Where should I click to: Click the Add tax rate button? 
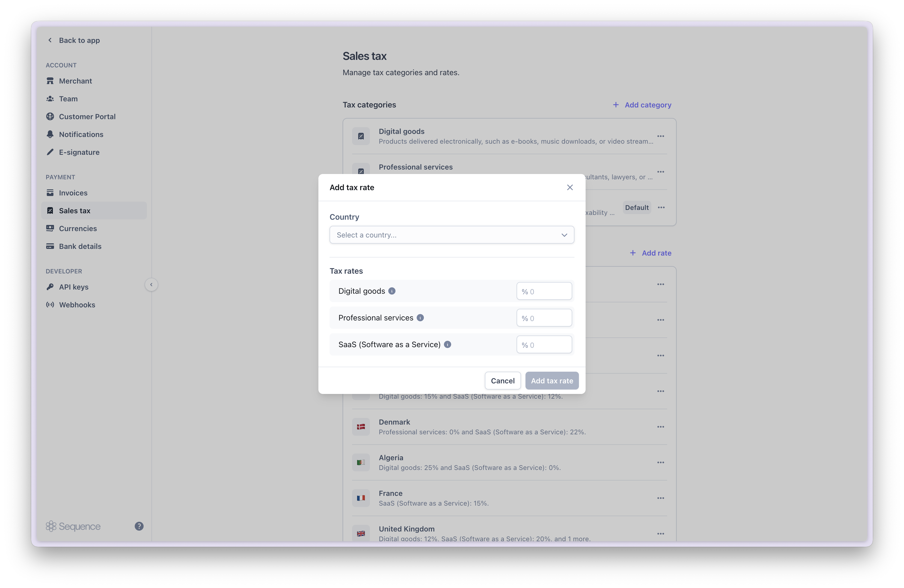552,381
